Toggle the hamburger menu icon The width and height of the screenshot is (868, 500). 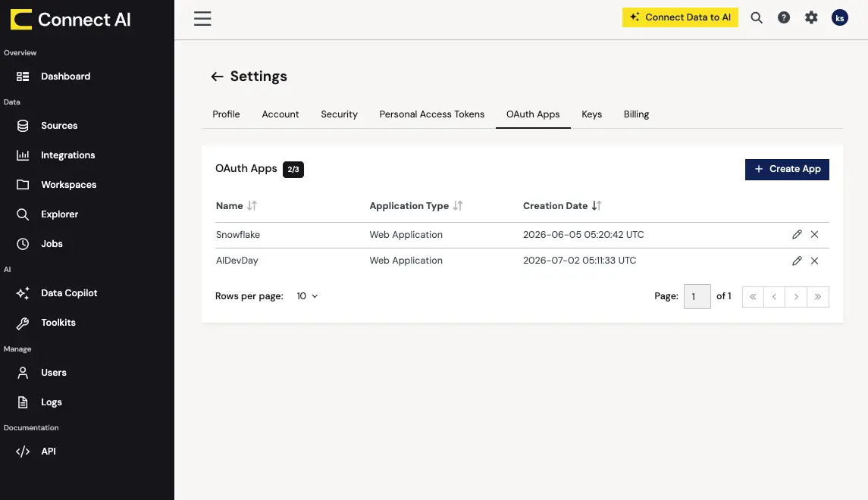pos(202,18)
